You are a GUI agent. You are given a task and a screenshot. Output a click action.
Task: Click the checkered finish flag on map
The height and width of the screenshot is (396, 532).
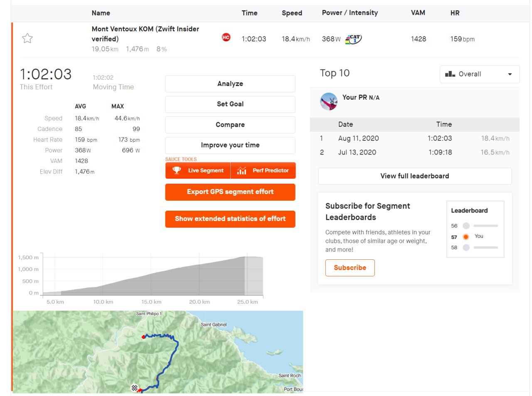[134, 388]
